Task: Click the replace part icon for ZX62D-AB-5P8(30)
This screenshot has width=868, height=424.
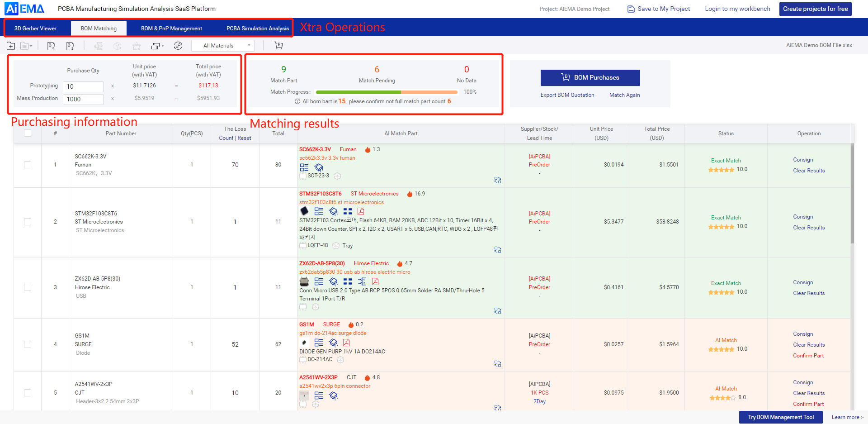Action: point(497,311)
